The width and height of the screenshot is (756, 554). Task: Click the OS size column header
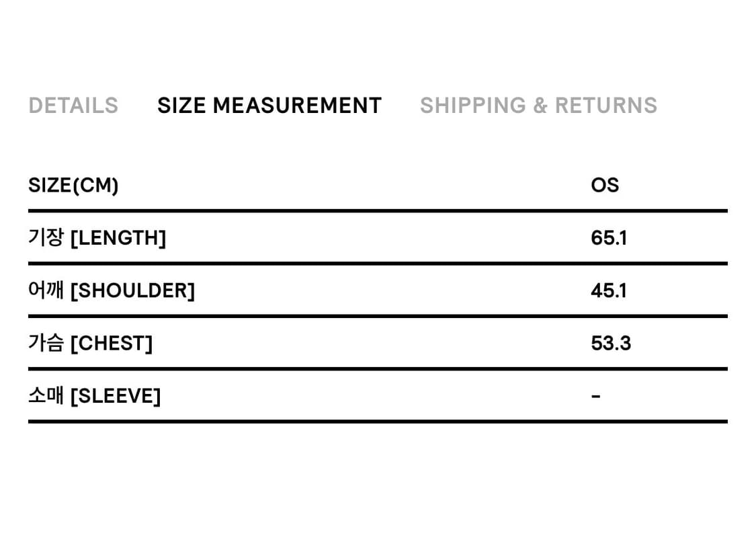pos(605,185)
